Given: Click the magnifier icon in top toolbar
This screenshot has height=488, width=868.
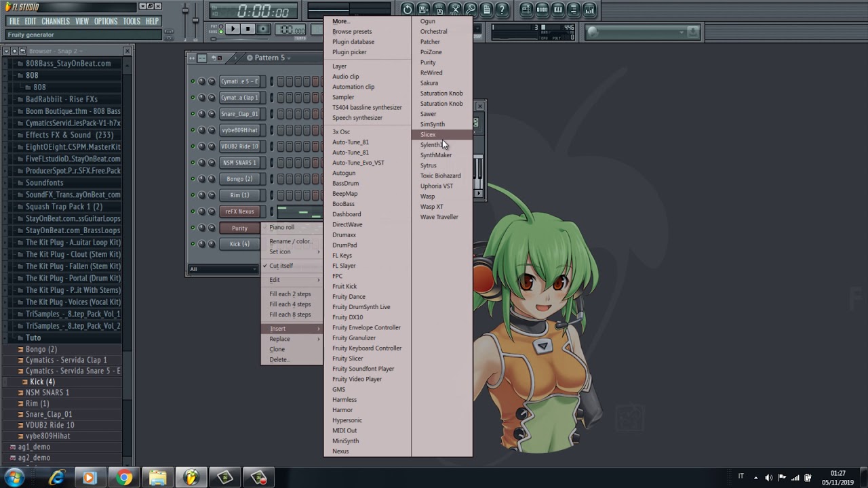Looking at the screenshot, I should pyautogui.click(x=471, y=9).
